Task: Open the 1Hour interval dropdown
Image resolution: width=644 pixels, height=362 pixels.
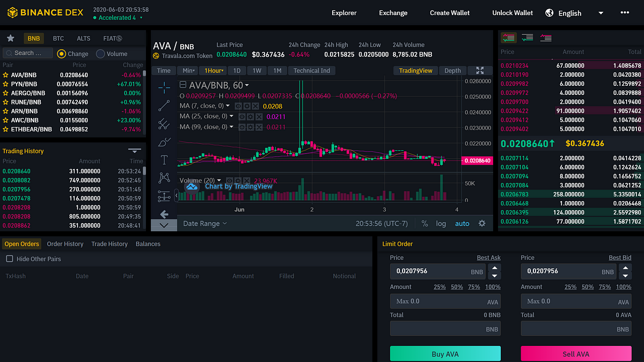Action: (214, 70)
